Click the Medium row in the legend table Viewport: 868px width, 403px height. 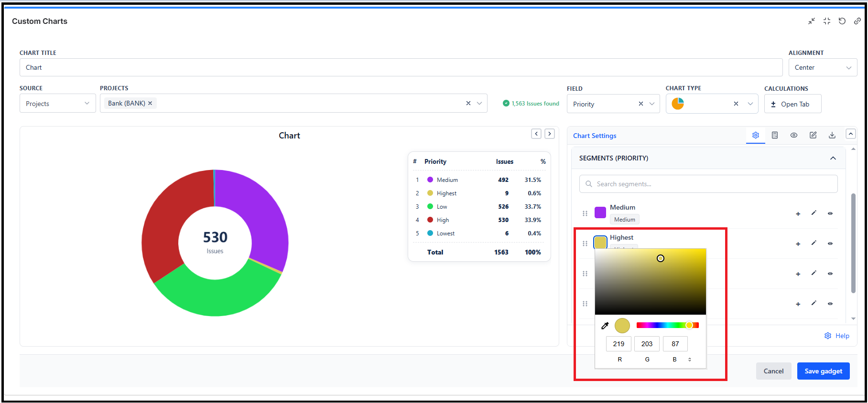[x=479, y=180]
